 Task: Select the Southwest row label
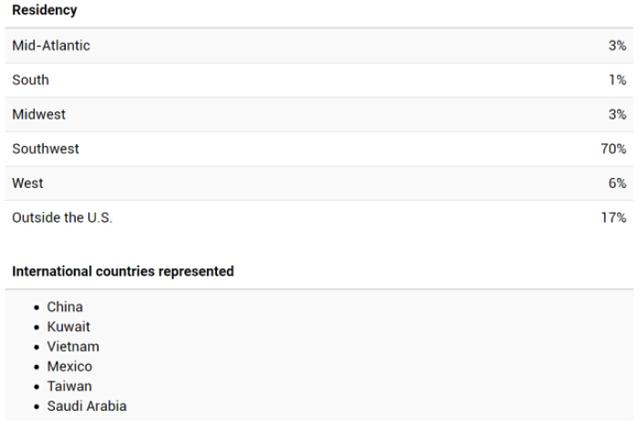click(46, 149)
